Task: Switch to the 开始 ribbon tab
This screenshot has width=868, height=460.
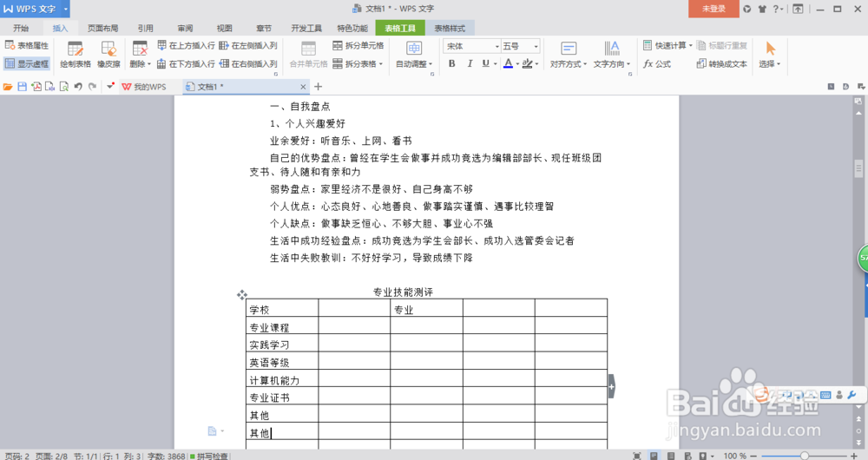Action: [21, 29]
